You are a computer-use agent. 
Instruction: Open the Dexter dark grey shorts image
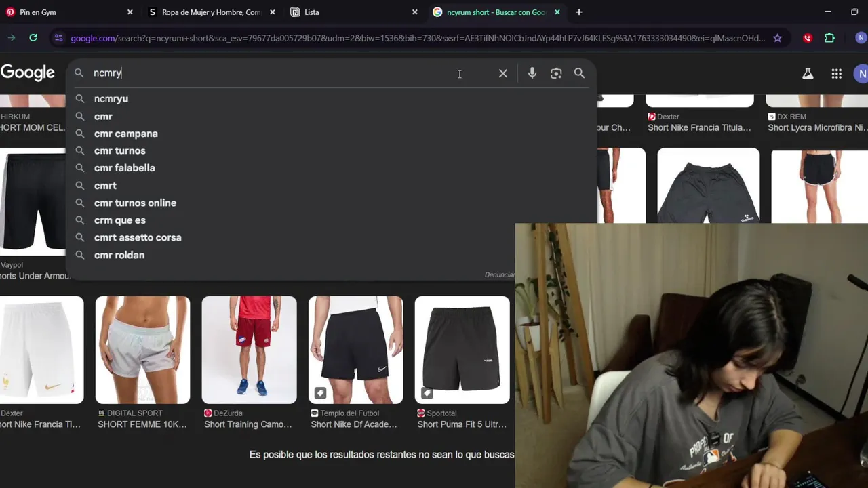click(x=708, y=186)
